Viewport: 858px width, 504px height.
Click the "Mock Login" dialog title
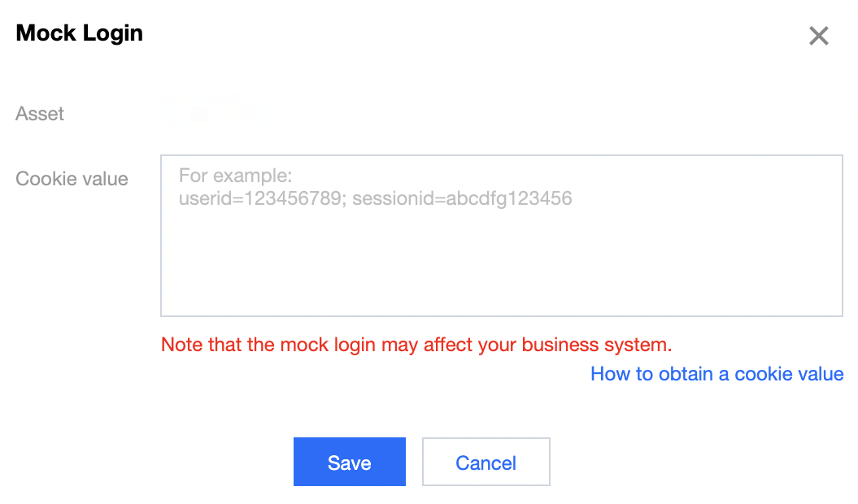point(80,33)
